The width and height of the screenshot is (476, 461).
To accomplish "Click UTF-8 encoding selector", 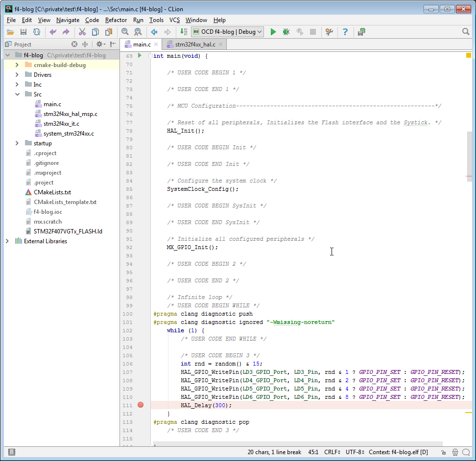I will [355, 452].
